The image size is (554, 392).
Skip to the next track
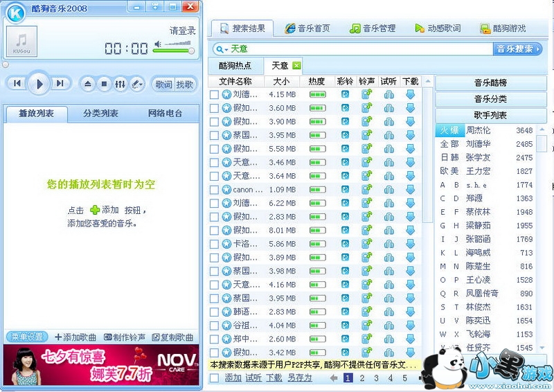pos(60,83)
